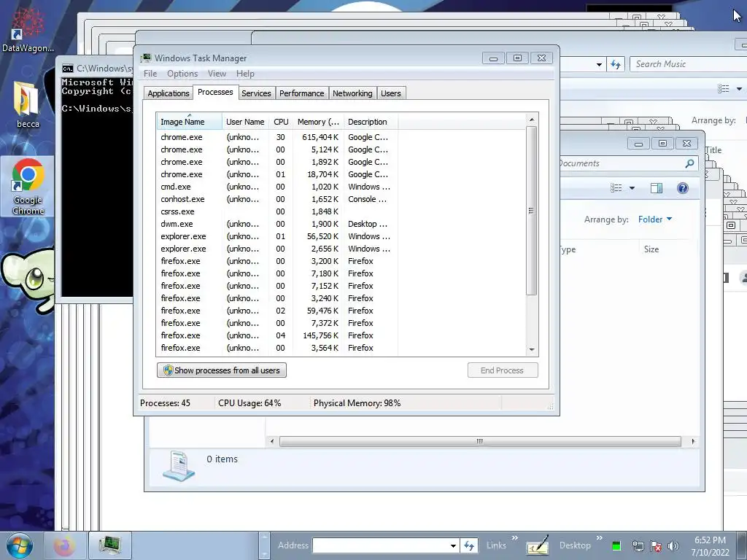
Task: Open the becca folder on desktop
Action: [x=27, y=105]
